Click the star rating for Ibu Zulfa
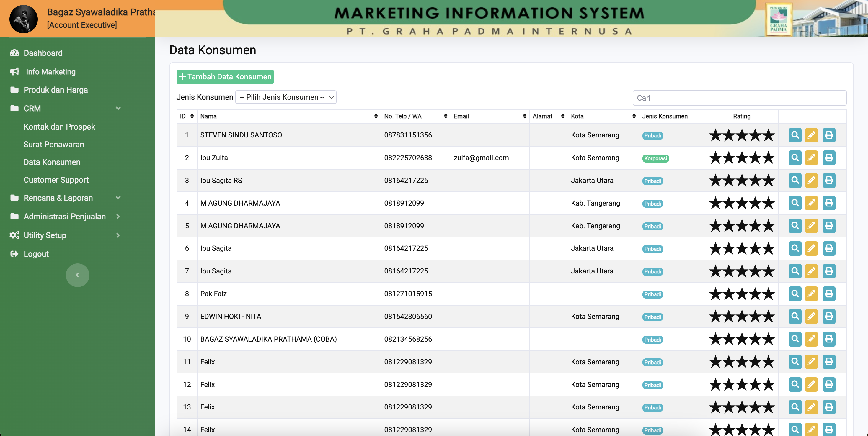Image resolution: width=868 pixels, height=436 pixels. tap(741, 158)
